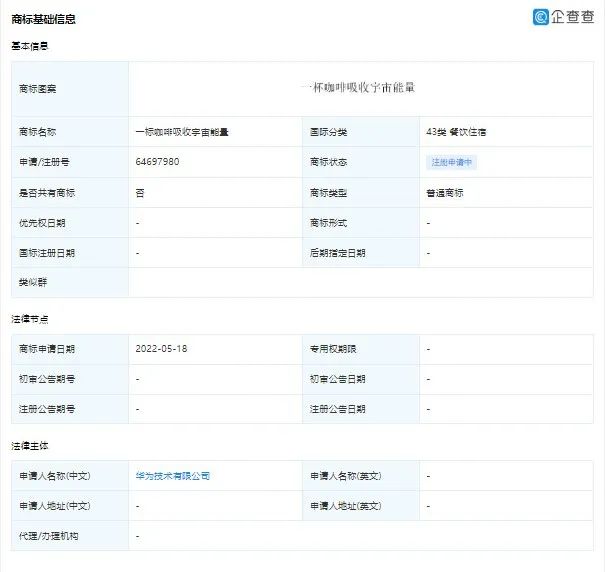Click the 类似群 row label

pos(33,282)
